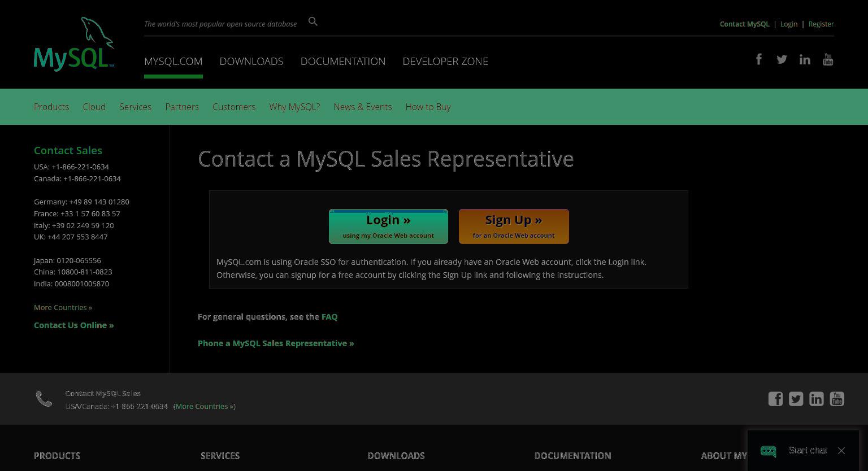This screenshot has width=868, height=471.
Task: Open the How to Buy menu item
Action: point(428,107)
